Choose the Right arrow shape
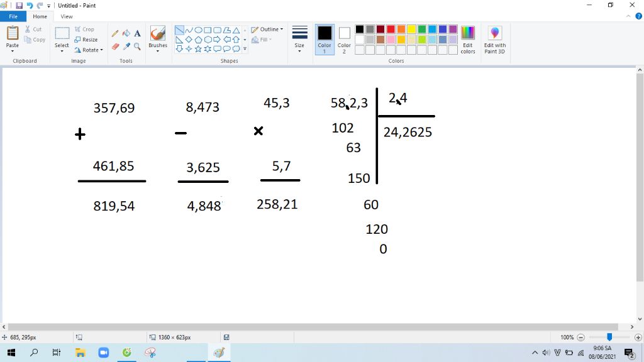The width and height of the screenshot is (644, 362). click(x=217, y=40)
